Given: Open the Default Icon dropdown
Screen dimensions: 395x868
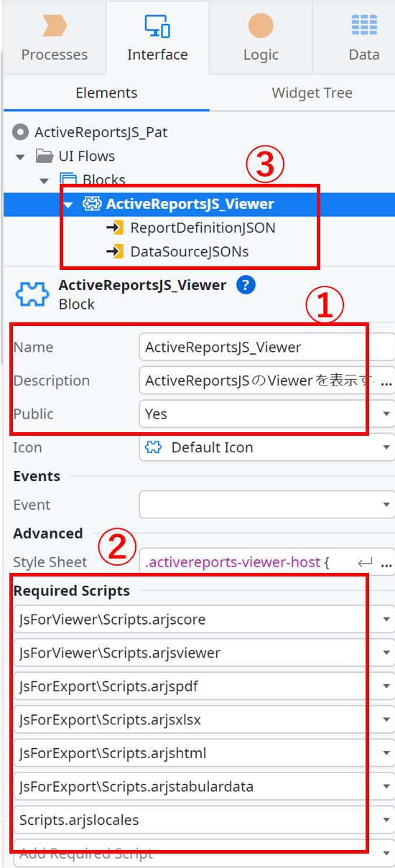Looking at the screenshot, I should click(266, 447).
